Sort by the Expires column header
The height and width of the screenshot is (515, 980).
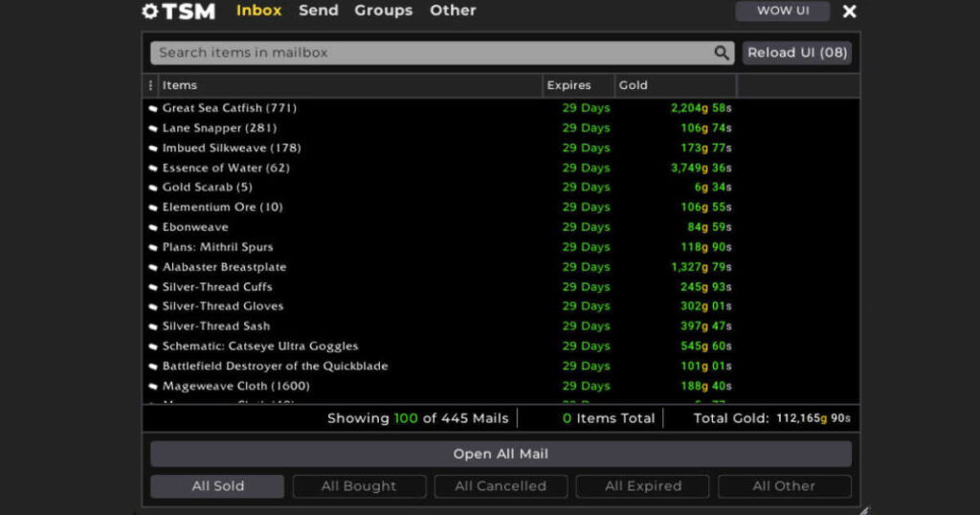[568, 85]
